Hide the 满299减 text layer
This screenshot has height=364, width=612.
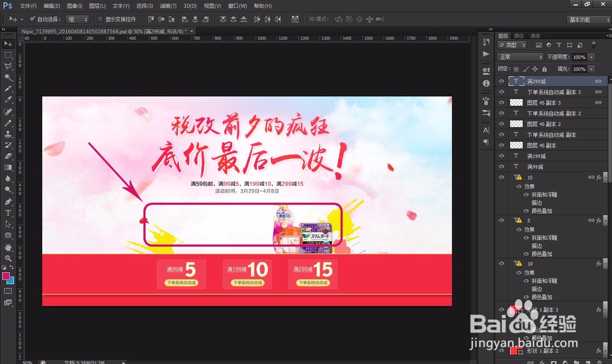click(x=502, y=81)
